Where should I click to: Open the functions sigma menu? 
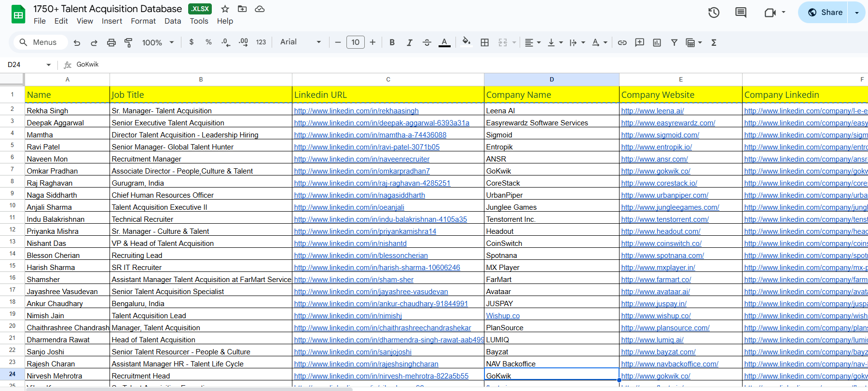click(x=714, y=42)
